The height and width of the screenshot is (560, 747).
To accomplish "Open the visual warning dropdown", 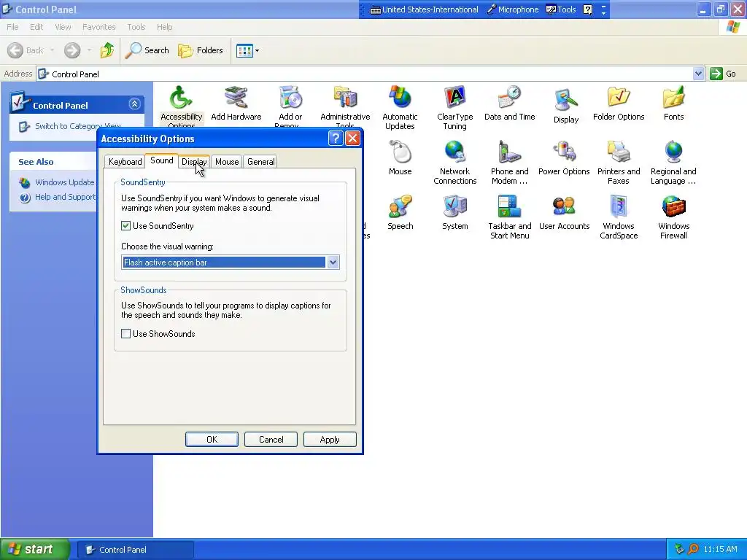I will pyautogui.click(x=333, y=262).
